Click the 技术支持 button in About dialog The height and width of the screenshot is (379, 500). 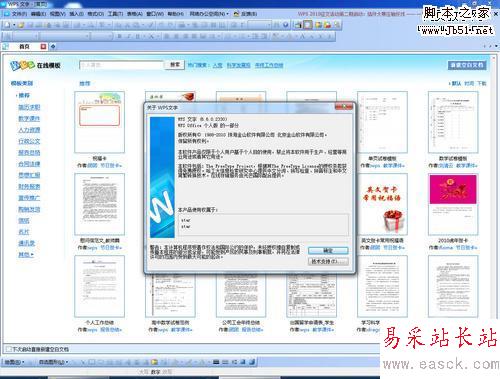(x=328, y=261)
